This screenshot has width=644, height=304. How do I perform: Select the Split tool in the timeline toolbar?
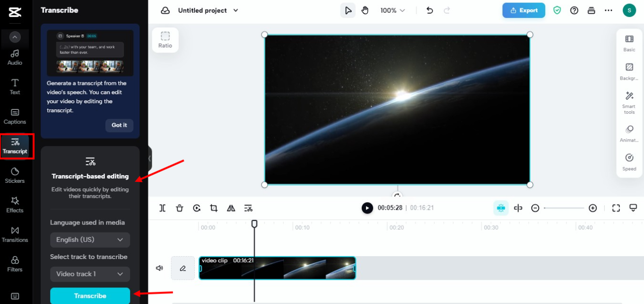[x=162, y=208]
